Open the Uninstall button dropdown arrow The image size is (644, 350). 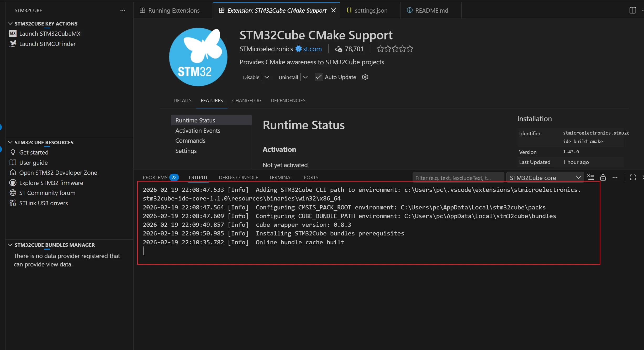[x=305, y=77]
